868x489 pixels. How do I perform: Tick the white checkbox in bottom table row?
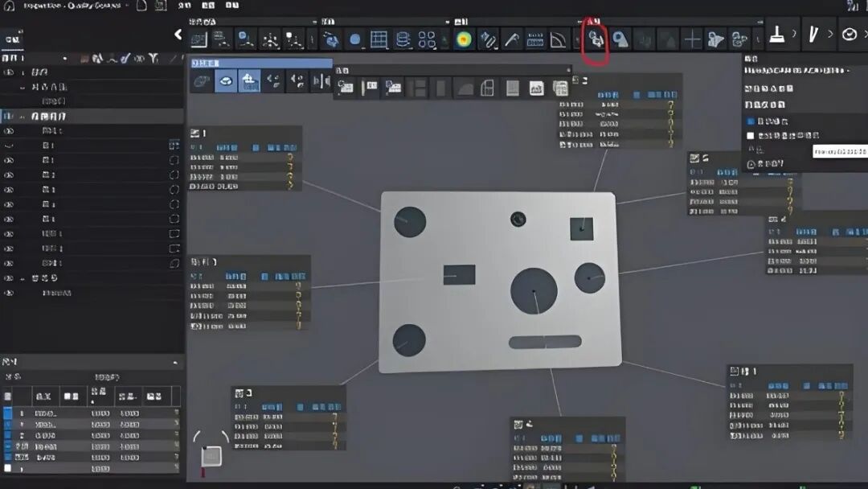pos(8,468)
